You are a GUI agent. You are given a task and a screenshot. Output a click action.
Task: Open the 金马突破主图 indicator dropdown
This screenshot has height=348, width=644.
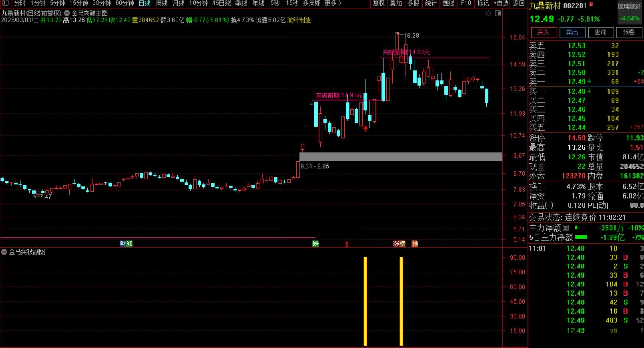pos(67,13)
